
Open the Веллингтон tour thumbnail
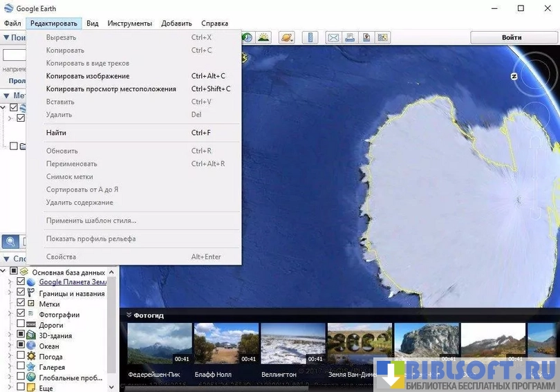(292, 344)
